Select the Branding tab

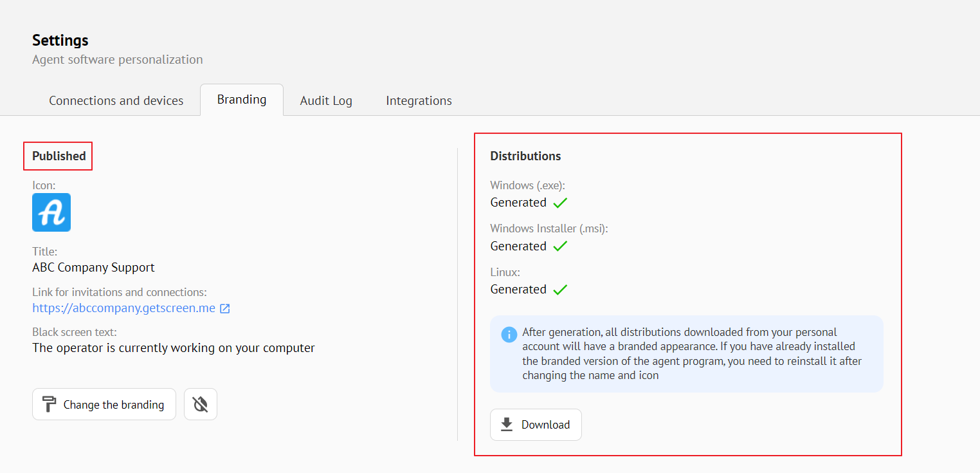coord(242,100)
